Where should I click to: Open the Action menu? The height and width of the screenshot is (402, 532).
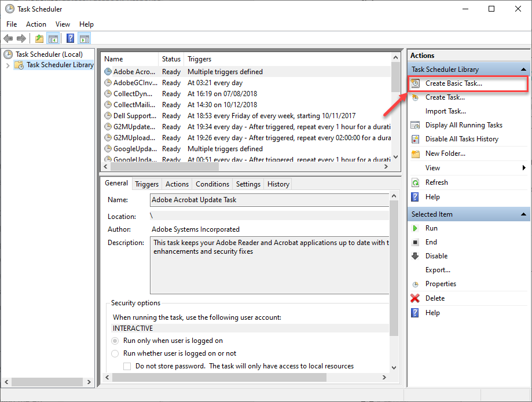(x=36, y=24)
